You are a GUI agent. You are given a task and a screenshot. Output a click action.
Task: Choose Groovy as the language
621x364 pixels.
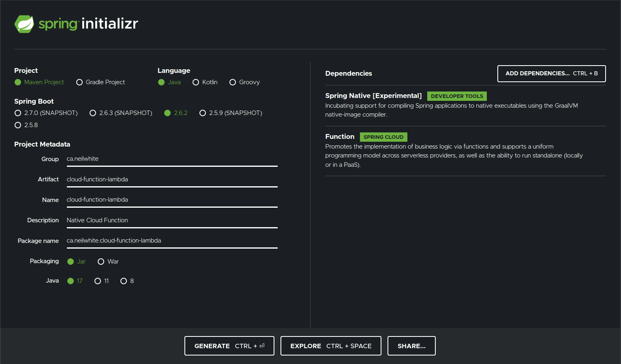pos(244,82)
